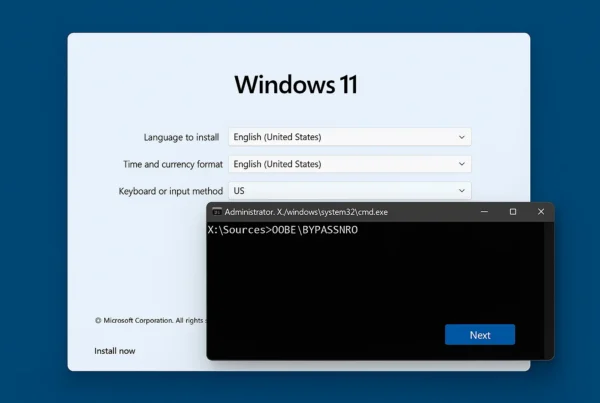Click the chevron on Language to install field
The width and height of the screenshot is (600, 403).
pyautogui.click(x=461, y=137)
